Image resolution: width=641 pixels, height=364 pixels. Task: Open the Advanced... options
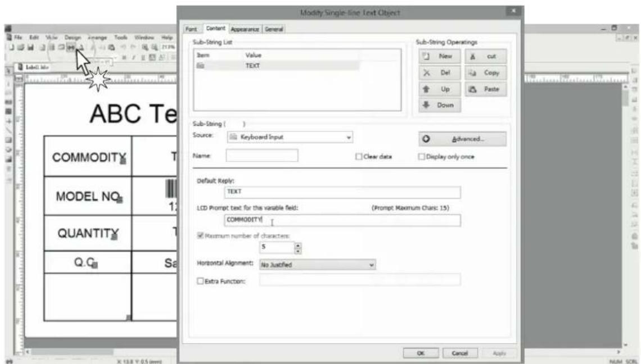tap(462, 139)
